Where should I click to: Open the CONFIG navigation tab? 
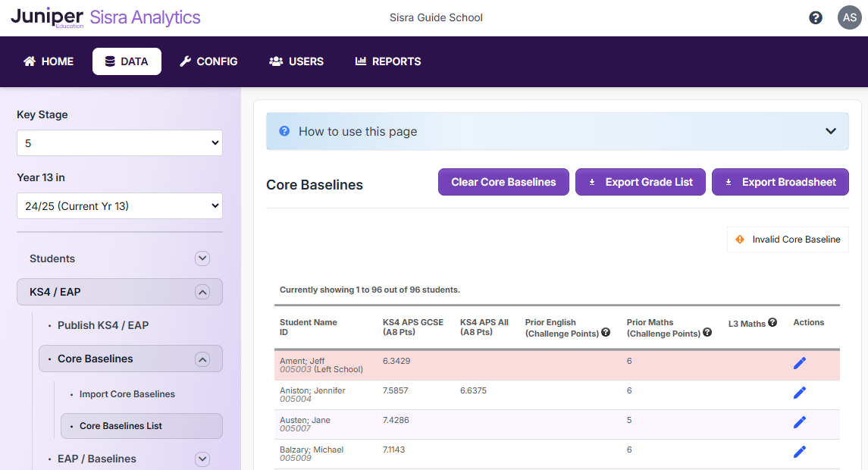[208, 61]
